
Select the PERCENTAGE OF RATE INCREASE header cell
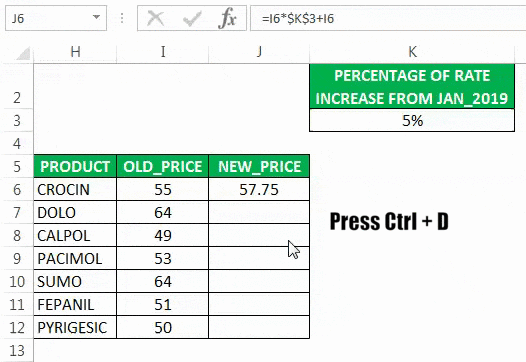pyautogui.click(x=412, y=86)
